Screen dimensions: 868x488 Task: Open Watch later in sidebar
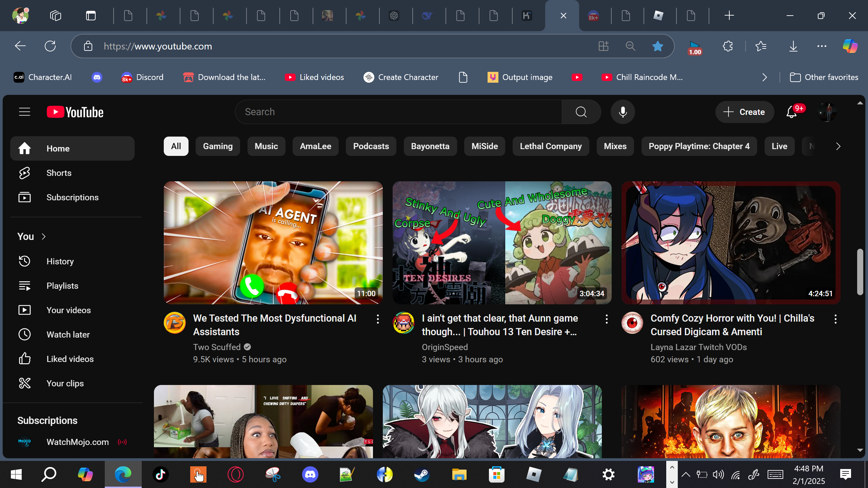point(68,334)
